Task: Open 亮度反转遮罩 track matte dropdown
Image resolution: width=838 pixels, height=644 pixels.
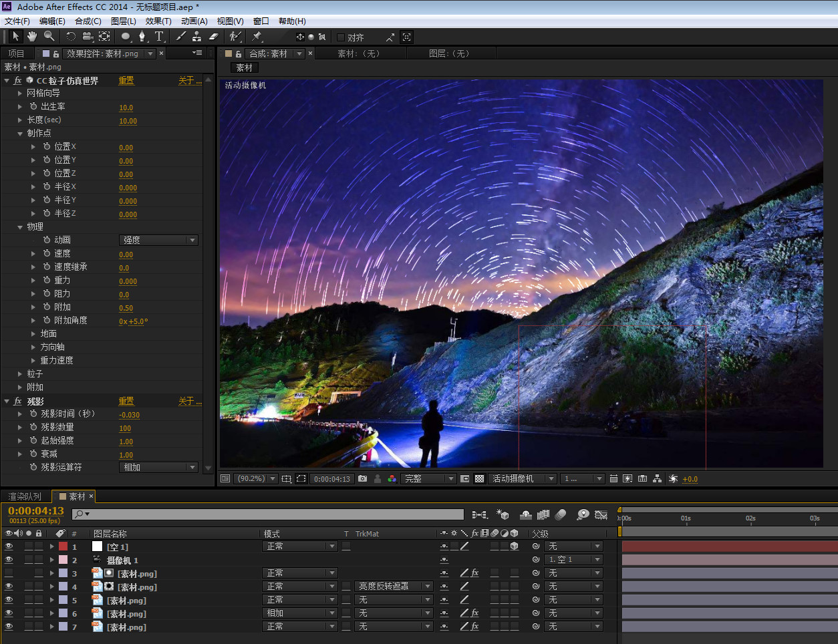Action: (394, 587)
